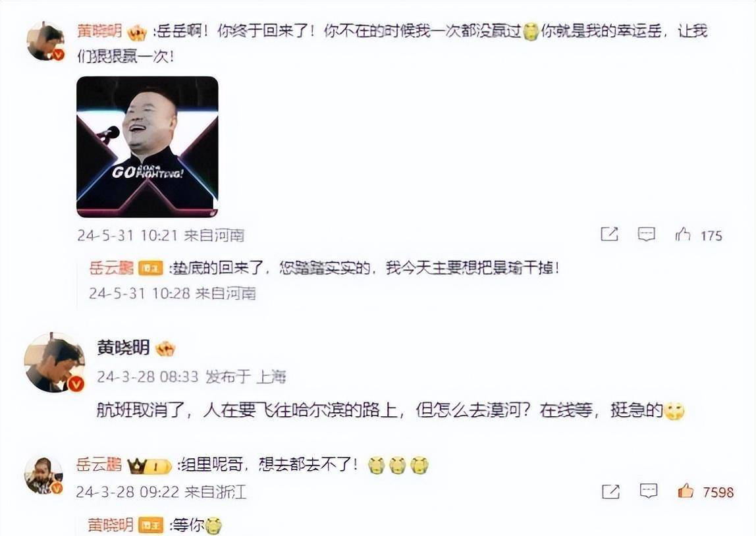
Task: Click the 岳云鹏 username on the 09:22 comment
Action: 99,465
